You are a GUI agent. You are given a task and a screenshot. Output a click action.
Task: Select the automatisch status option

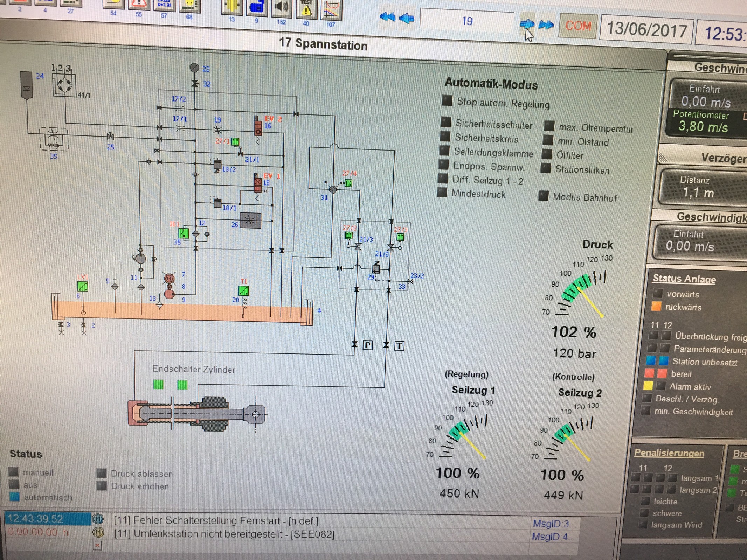click(14, 497)
